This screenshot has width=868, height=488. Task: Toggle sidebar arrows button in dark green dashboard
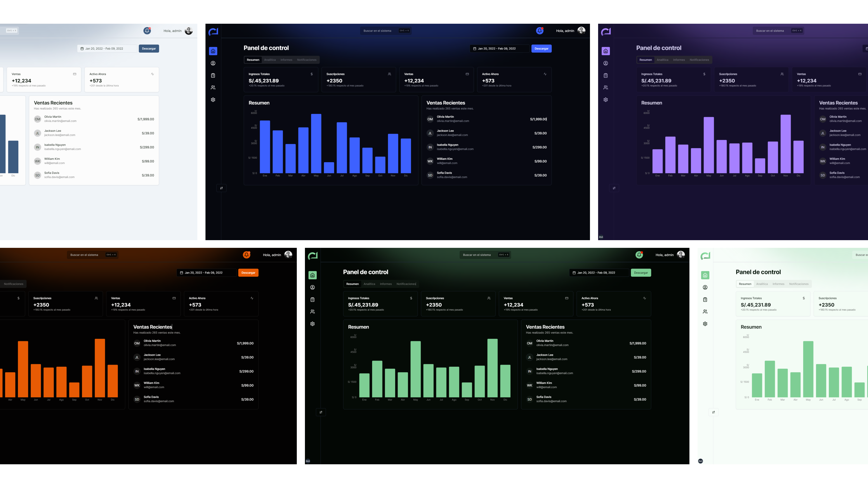321,412
